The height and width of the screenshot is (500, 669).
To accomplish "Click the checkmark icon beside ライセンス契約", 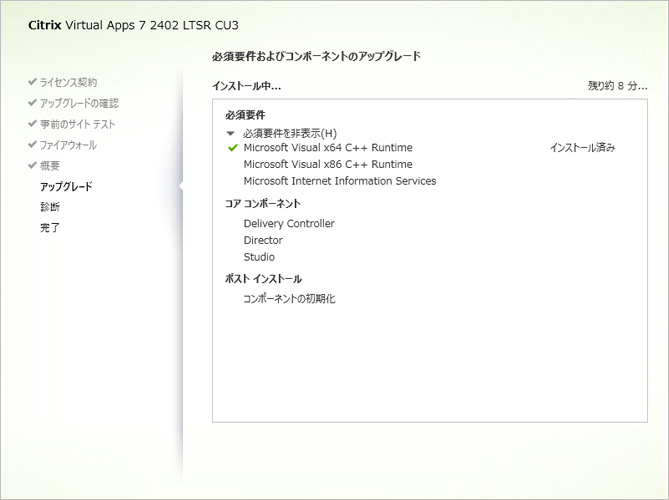I will [32, 82].
